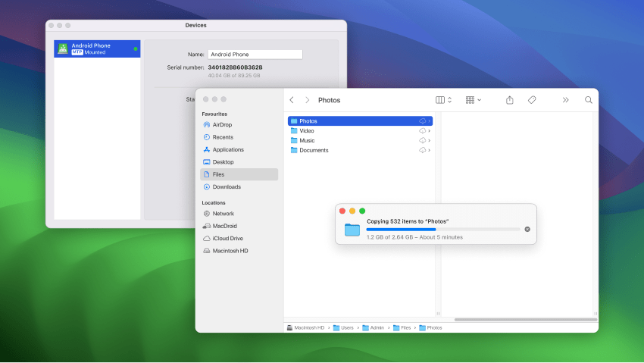Select the Photos folder row
The width and height of the screenshot is (644, 363).
[x=360, y=120]
